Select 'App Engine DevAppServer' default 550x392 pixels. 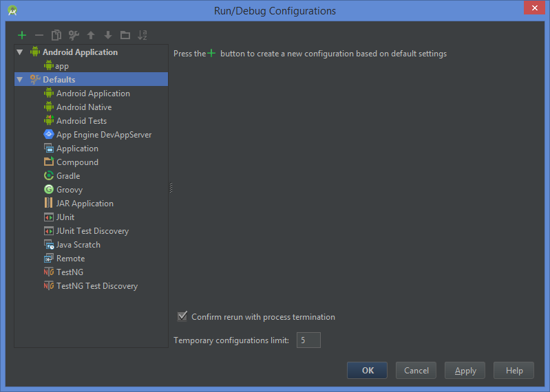[104, 135]
